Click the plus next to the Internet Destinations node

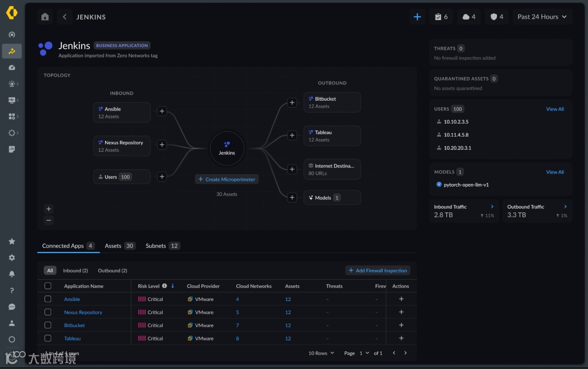292,169
